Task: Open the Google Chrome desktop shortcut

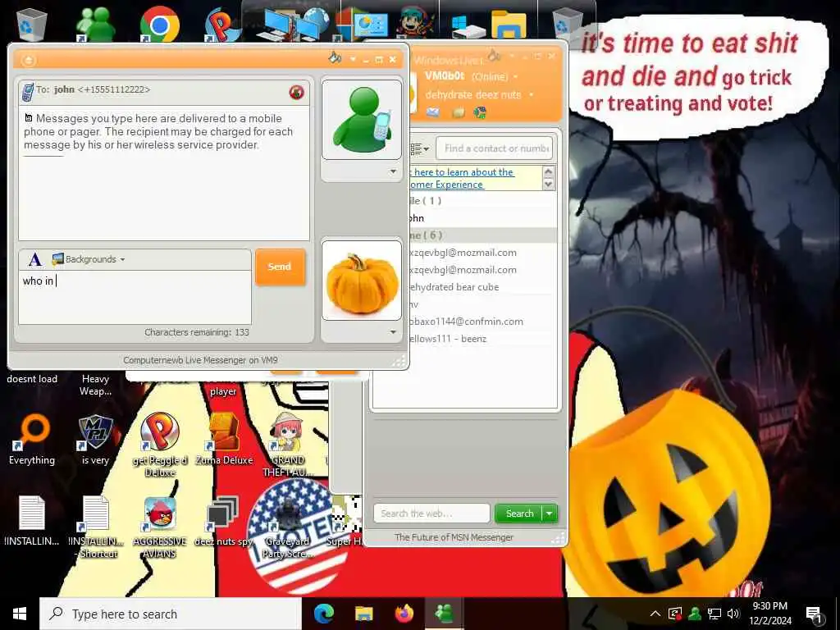Action: [x=159, y=25]
